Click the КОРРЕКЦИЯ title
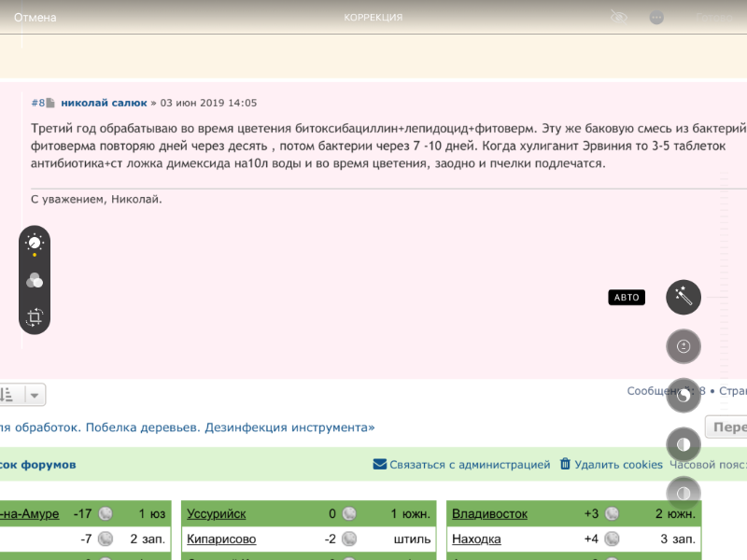 [x=373, y=18]
